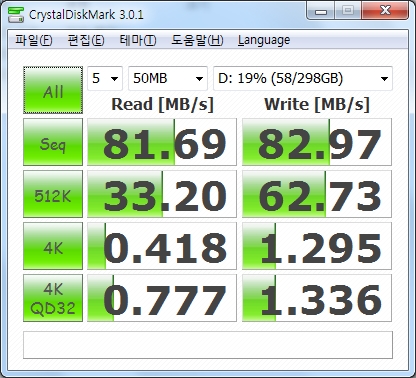Image resolution: width=416 pixels, height=378 pixels.
Task: Click the 512K write result 62.73
Action: tap(317, 194)
